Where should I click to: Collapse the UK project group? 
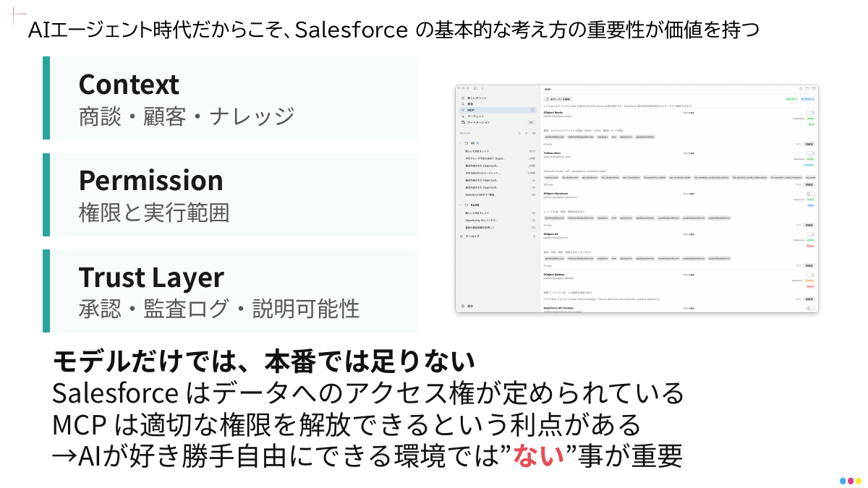[x=460, y=143]
